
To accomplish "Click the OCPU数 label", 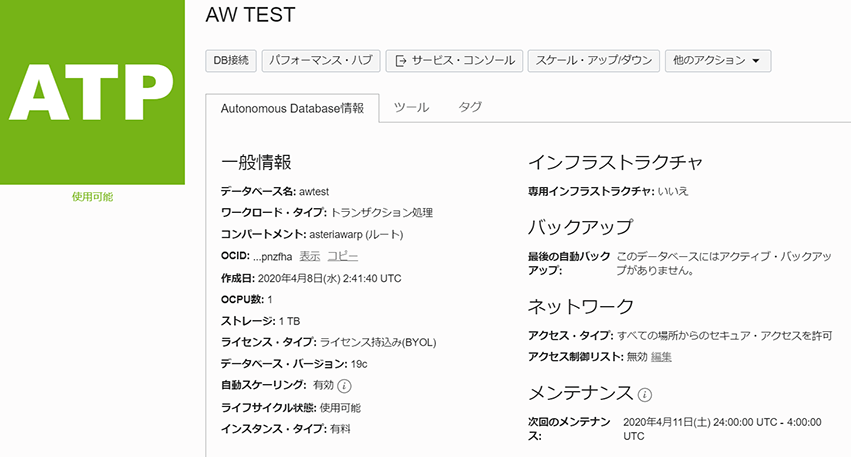I will (242, 300).
